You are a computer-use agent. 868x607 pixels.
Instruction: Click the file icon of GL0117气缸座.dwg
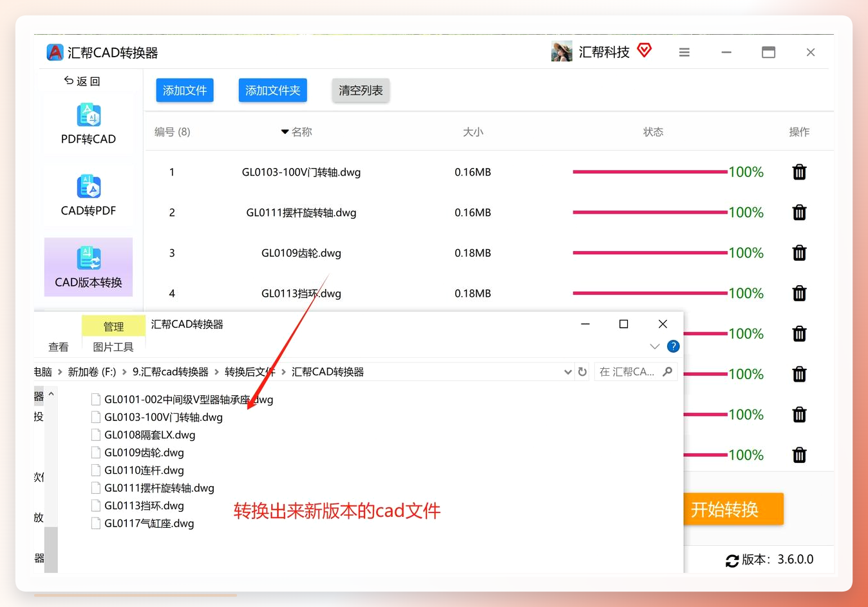[96, 523]
